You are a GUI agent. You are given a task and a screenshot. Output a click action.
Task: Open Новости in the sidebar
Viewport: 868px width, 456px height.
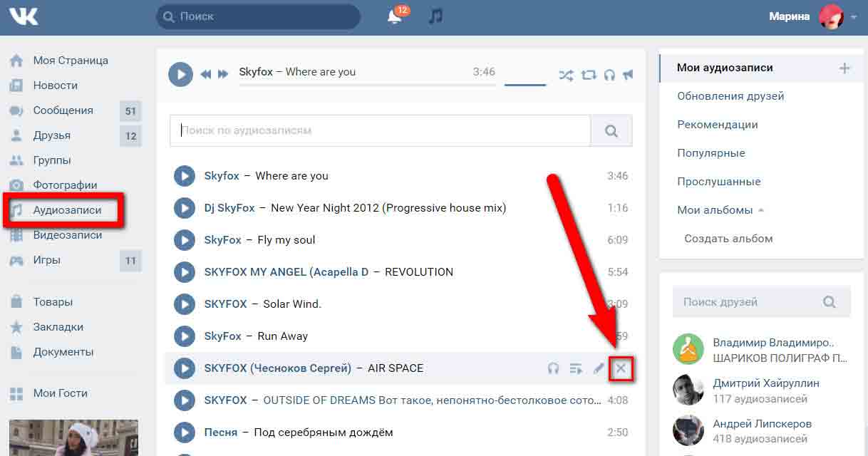[x=56, y=85]
